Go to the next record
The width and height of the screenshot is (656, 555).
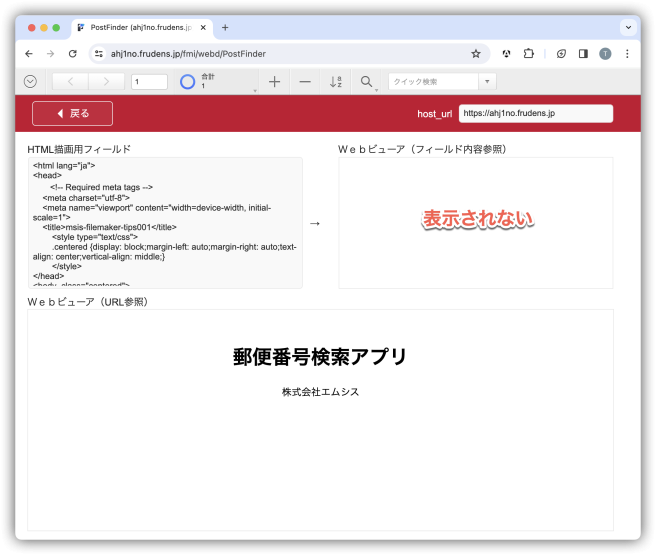pyautogui.click(x=106, y=82)
